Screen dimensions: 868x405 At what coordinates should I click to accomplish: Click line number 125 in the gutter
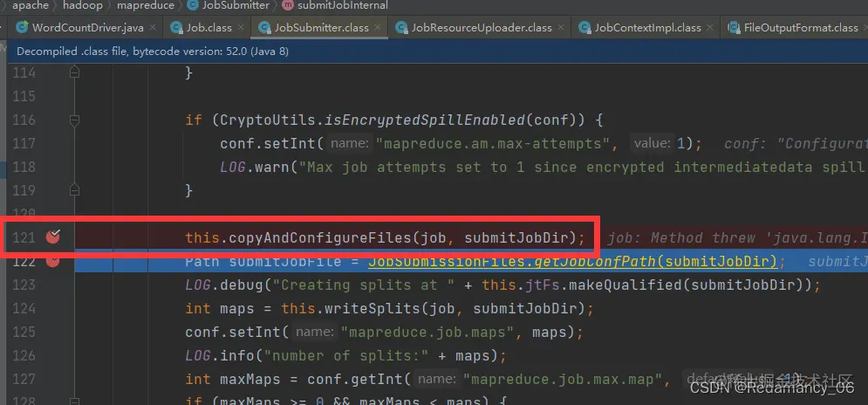point(24,332)
